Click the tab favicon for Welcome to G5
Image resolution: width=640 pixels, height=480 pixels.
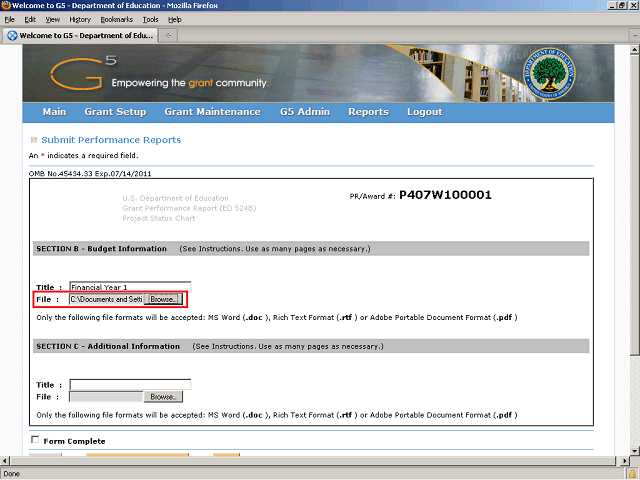tap(12, 36)
